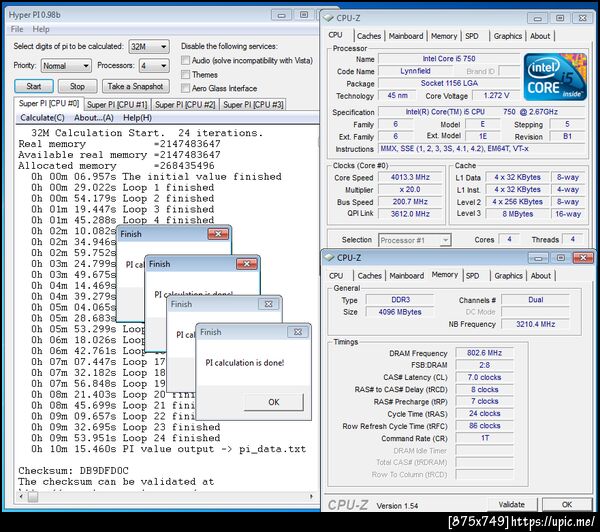Image resolution: width=600 pixels, height=532 pixels.
Task: Select the Mainboard tab in upper CPU-Z window
Action: 406,36
